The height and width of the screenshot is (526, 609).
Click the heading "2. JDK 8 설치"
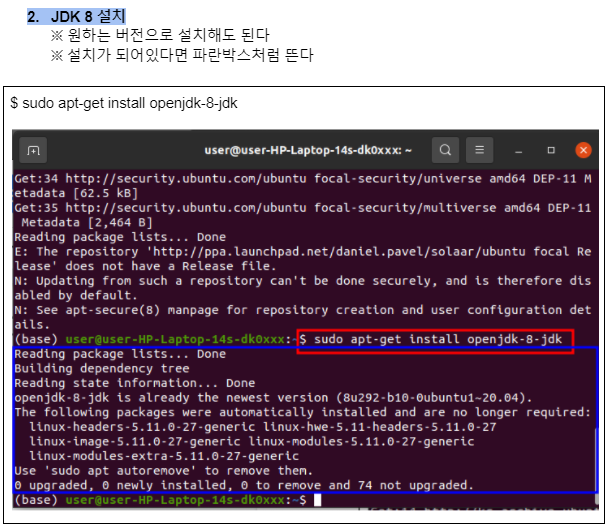pos(76,17)
